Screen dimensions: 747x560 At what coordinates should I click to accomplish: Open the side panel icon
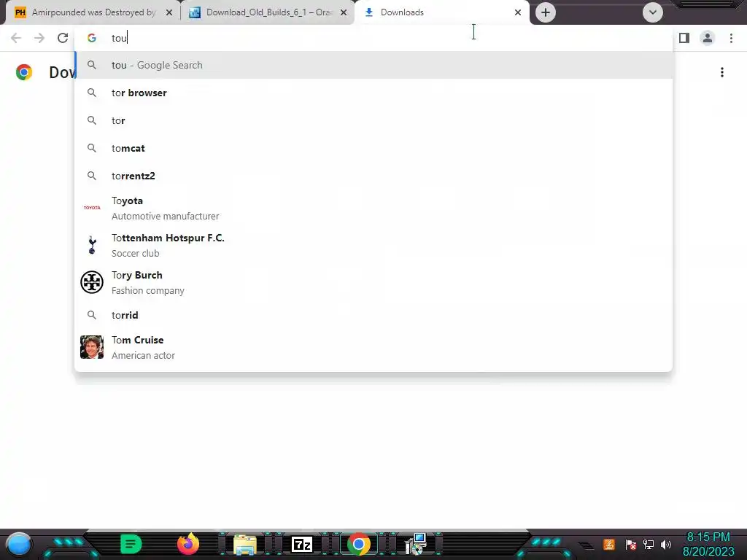684,38
